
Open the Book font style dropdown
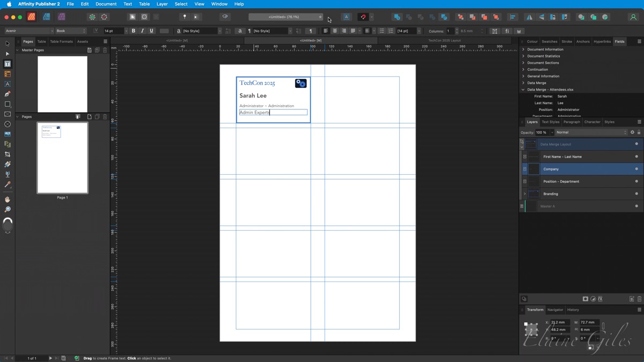click(71, 31)
